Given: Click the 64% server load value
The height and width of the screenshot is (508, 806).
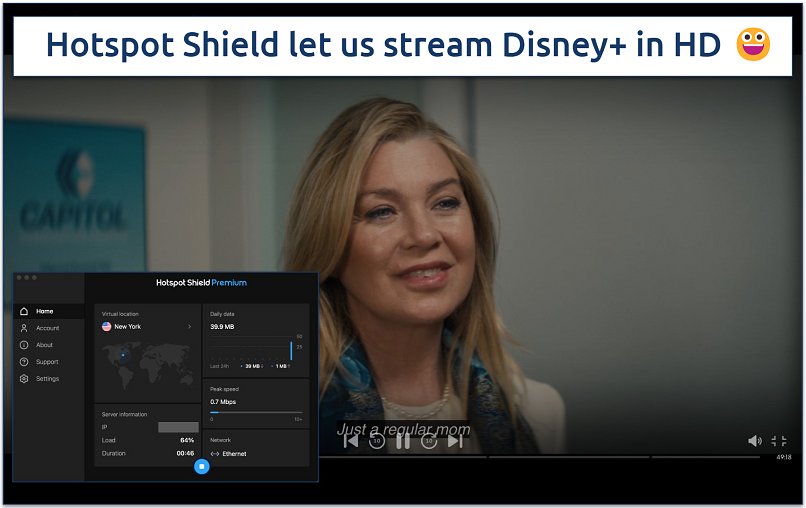Looking at the screenshot, I should pos(187,441).
